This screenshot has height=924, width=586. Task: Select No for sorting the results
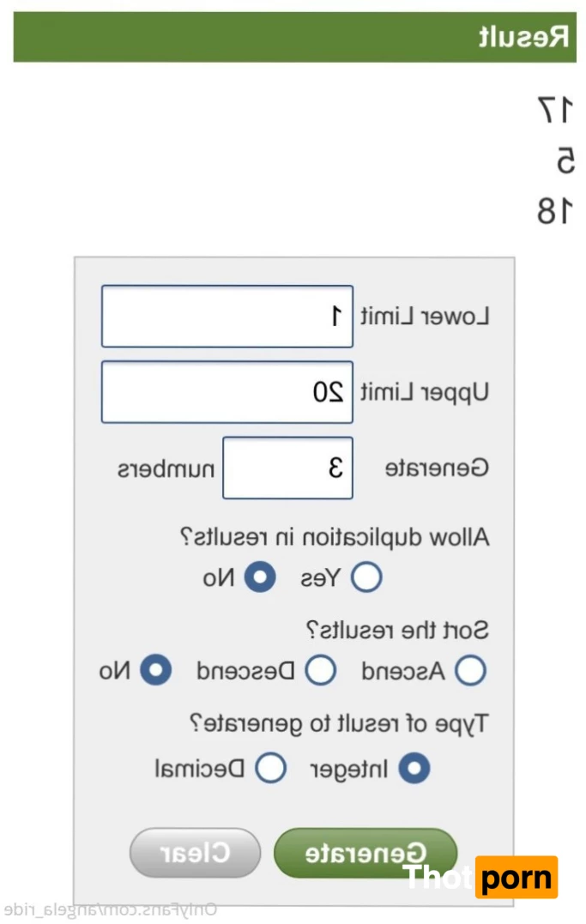click(155, 671)
